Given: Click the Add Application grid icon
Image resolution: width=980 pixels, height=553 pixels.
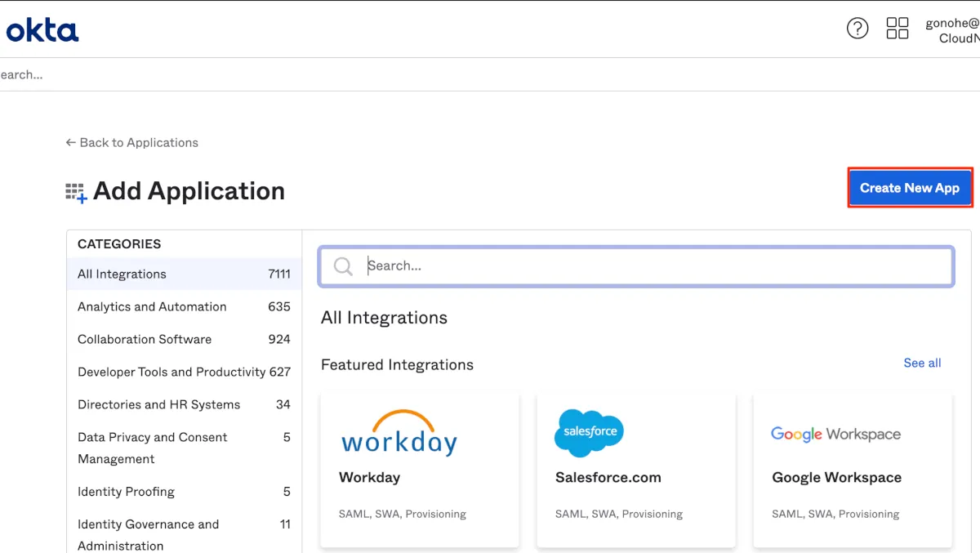Looking at the screenshot, I should 76,193.
